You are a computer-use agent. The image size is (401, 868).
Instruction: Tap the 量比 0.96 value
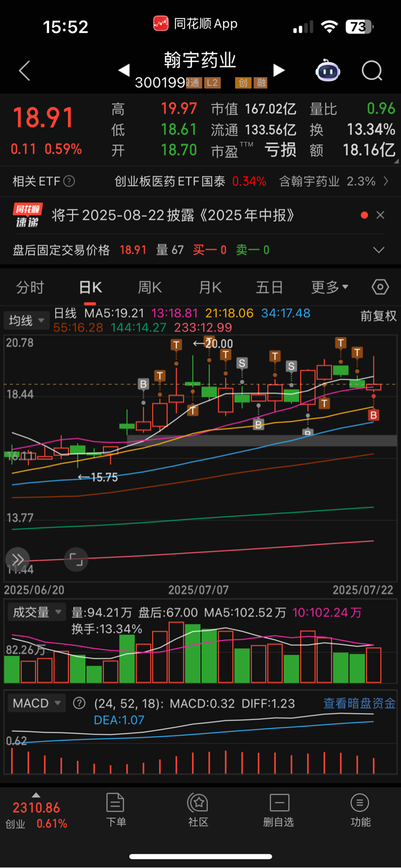[x=352, y=109]
